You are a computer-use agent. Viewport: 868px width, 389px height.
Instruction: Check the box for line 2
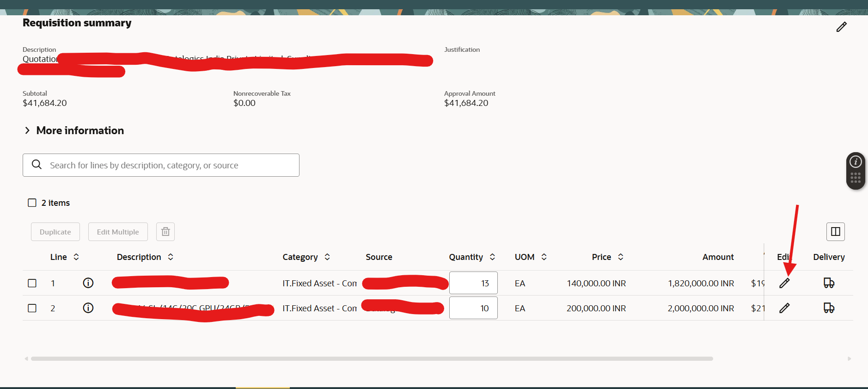pyautogui.click(x=32, y=308)
